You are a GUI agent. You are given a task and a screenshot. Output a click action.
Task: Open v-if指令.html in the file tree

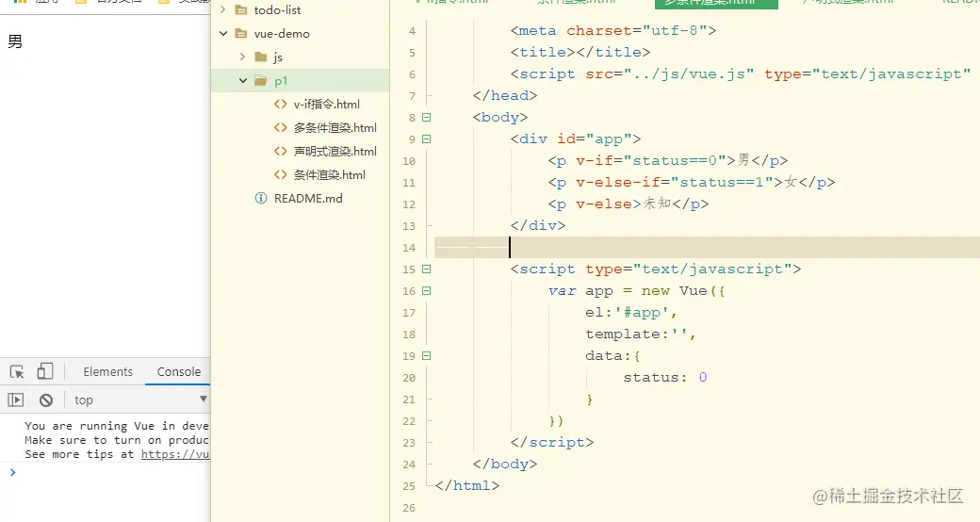point(327,105)
